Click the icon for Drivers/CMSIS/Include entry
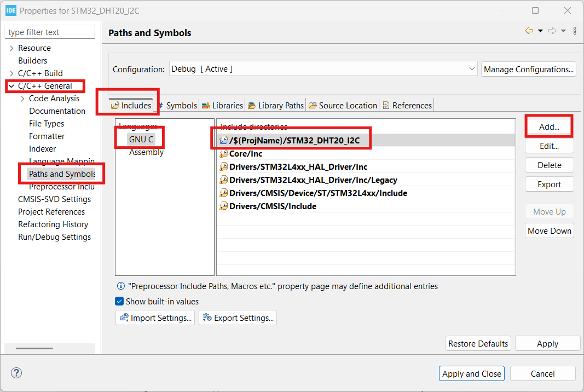This screenshot has height=392, width=584. click(223, 206)
